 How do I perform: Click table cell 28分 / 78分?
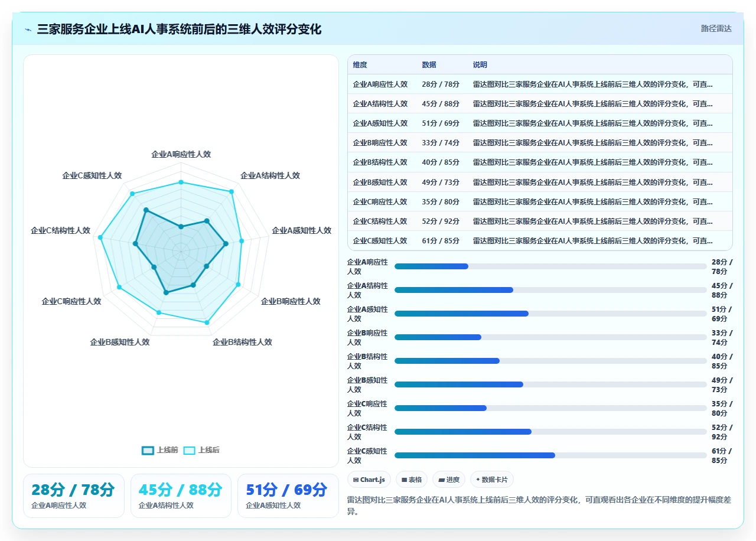[x=441, y=84]
